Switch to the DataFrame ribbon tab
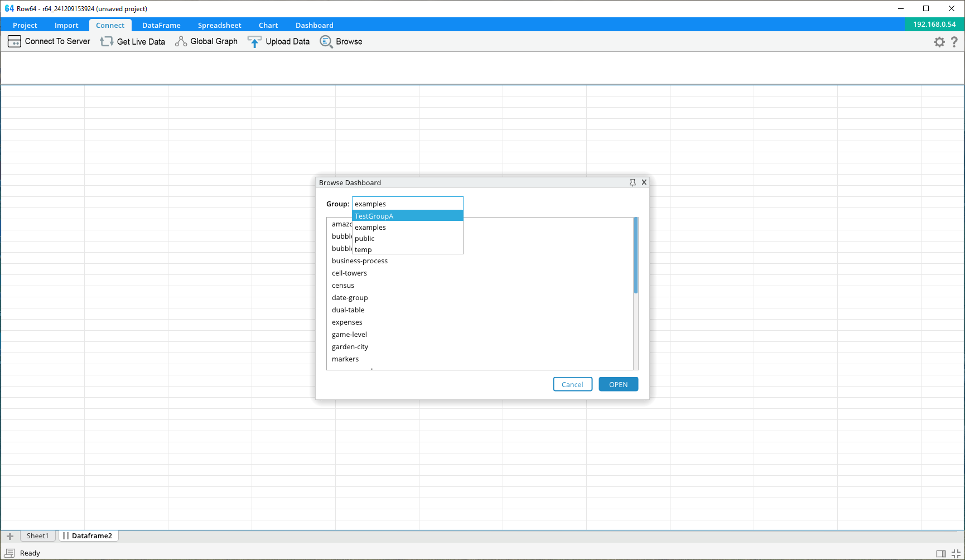This screenshot has height=560, width=965. (161, 25)
